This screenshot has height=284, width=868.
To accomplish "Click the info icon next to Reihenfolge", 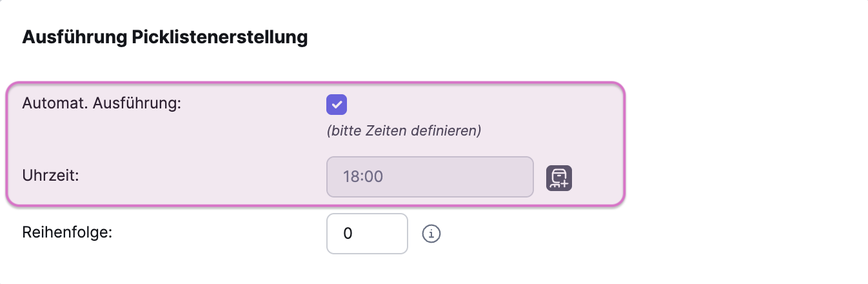I will 431,234.
